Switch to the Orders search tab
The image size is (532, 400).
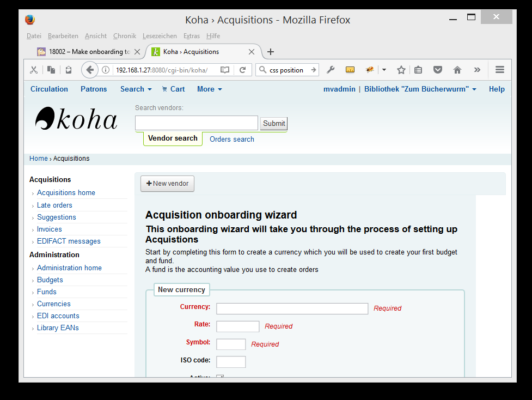click(x=231, y=140)
